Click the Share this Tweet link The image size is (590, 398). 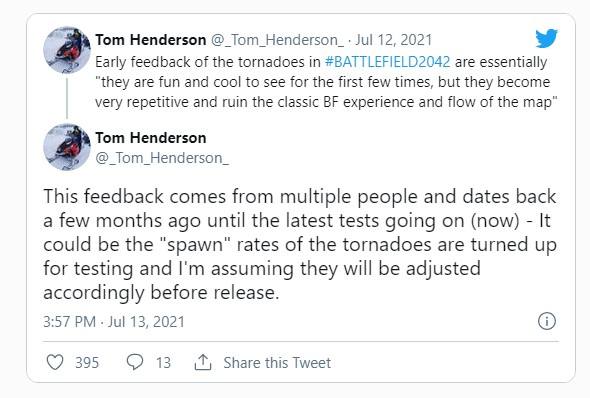[277, 363]
